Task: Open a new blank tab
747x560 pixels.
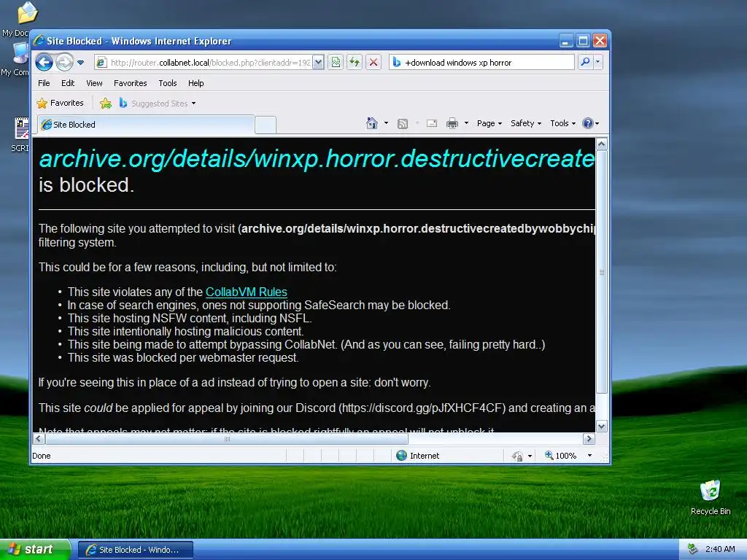Action: click(x=266, y=125)
